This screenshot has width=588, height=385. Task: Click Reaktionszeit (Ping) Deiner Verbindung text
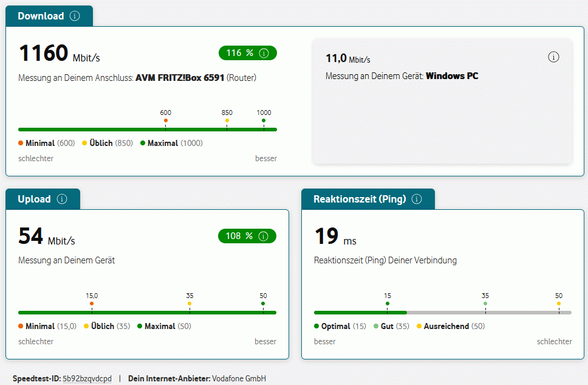coord(386,260)
